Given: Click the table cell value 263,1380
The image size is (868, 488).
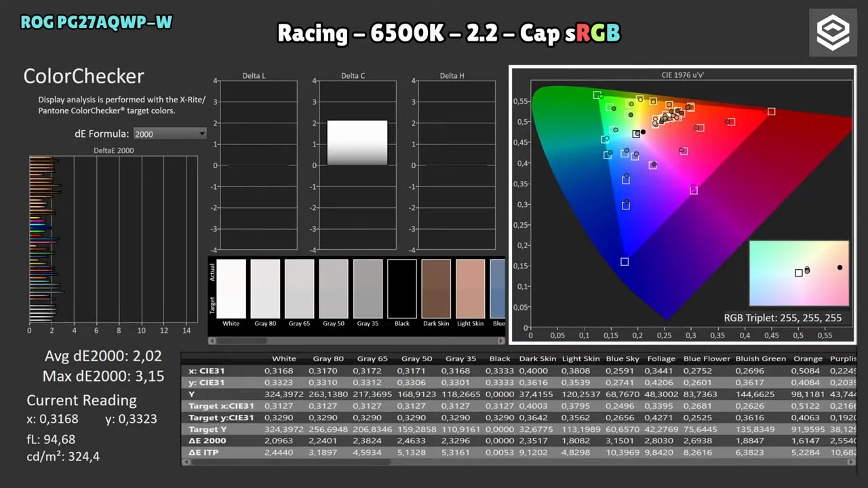Looking at the screenshot, I should coord(328,394).
